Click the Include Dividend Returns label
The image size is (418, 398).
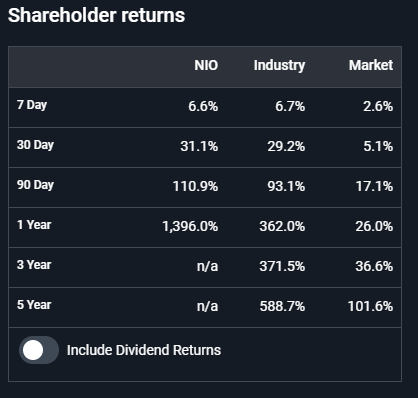tap(144, 350)
